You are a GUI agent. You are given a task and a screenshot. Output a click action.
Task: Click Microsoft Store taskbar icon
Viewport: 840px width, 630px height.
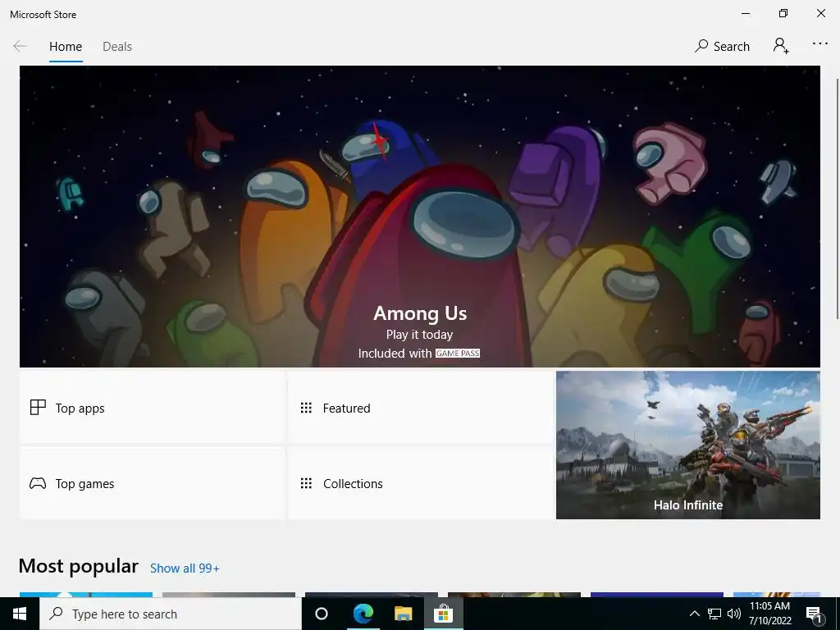pyautogui.click(x=444, y=614)
